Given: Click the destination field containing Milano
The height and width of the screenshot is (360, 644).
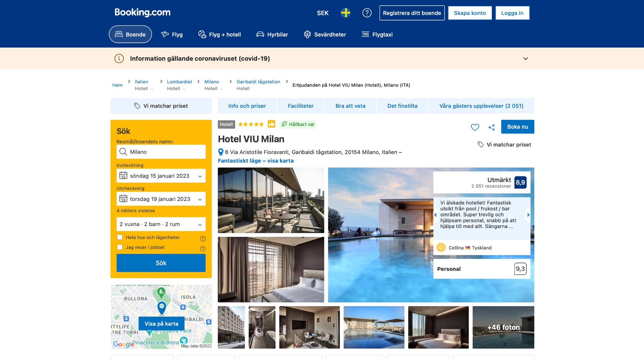Looking at the screenshot, I should [161, 152].
